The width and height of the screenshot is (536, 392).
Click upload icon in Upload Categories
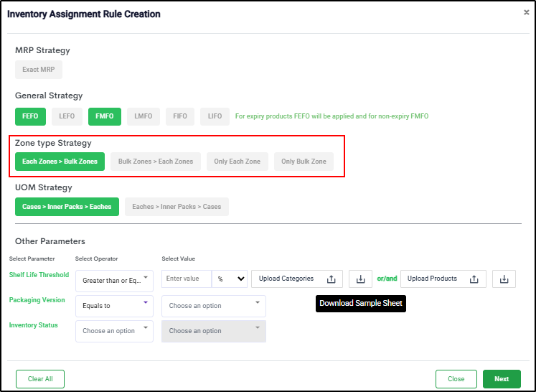coord(331,279)
